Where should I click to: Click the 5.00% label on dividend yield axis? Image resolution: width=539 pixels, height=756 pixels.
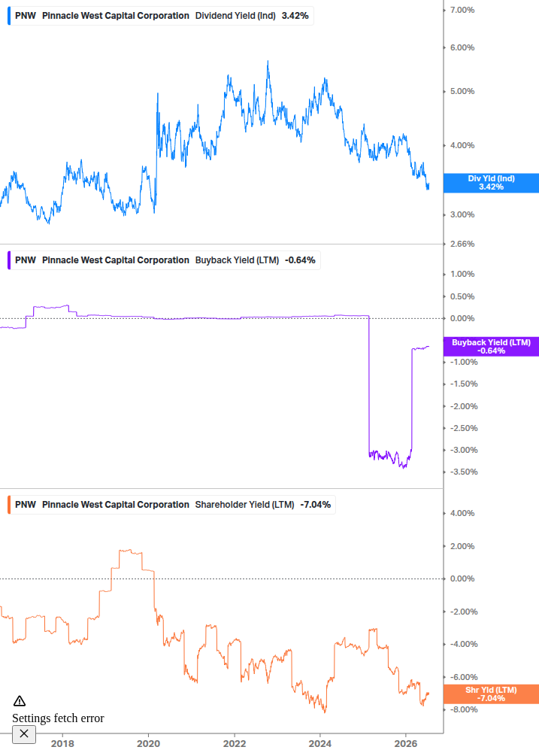pyautogui.click(x=462, y=91)
